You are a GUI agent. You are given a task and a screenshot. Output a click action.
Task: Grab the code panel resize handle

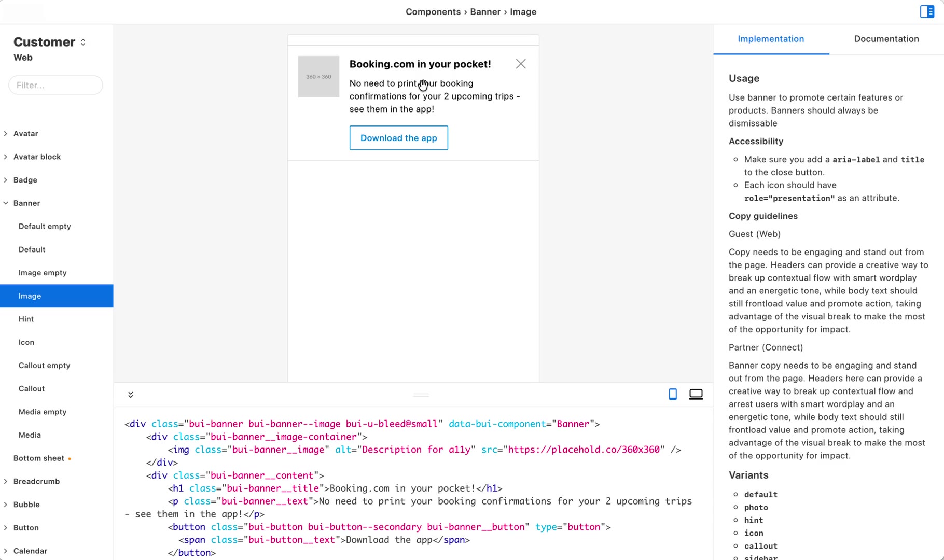coord(421,395)
